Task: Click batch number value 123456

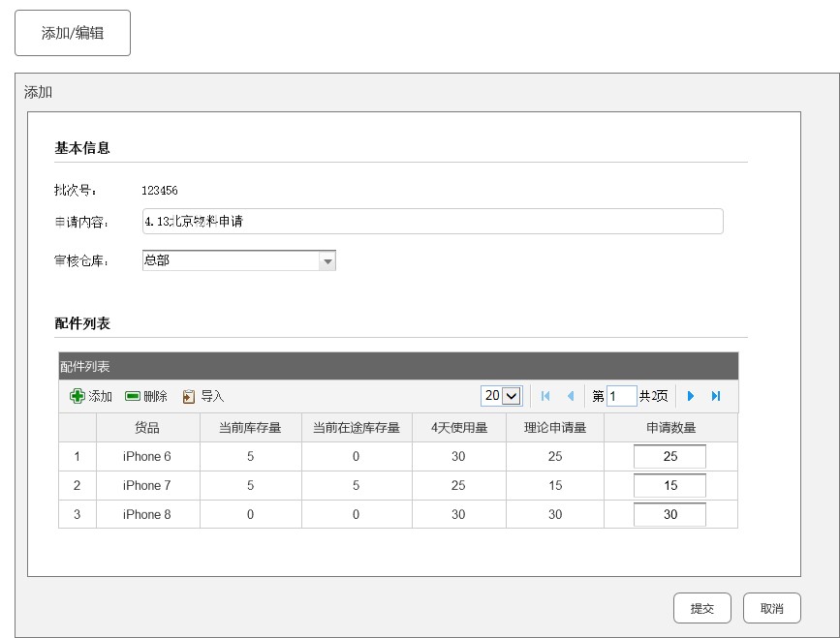Action: (x=160, y=191)
